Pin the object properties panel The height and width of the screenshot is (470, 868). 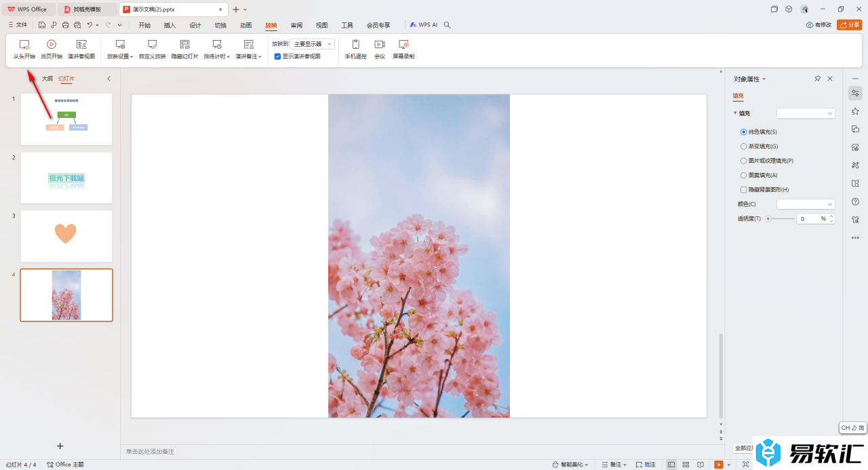[x=817, y=79]
